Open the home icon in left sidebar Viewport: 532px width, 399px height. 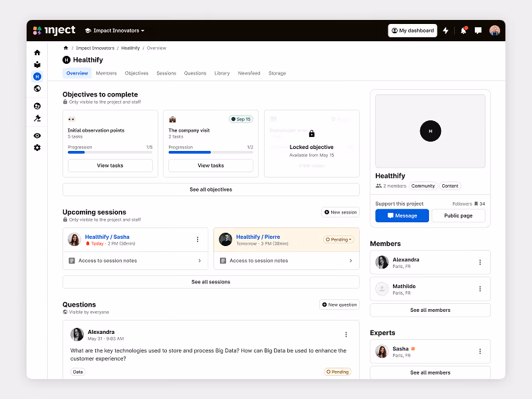37,53
